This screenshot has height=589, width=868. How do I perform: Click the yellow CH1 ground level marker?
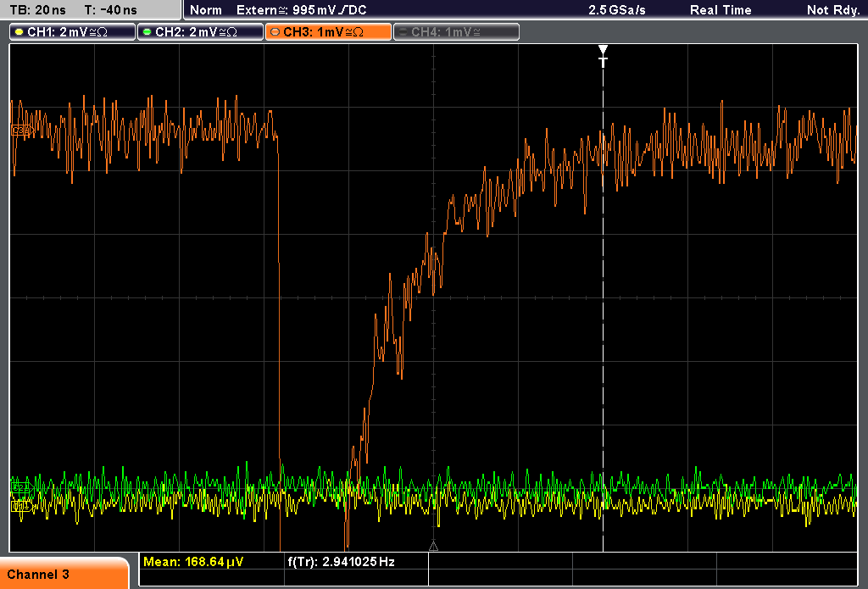click(x=21, y=506)
